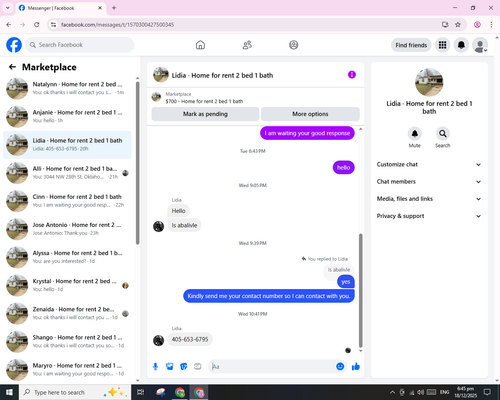Click Type here to search taskbar box
Screen dimensions: 500x400
(75, 392)
